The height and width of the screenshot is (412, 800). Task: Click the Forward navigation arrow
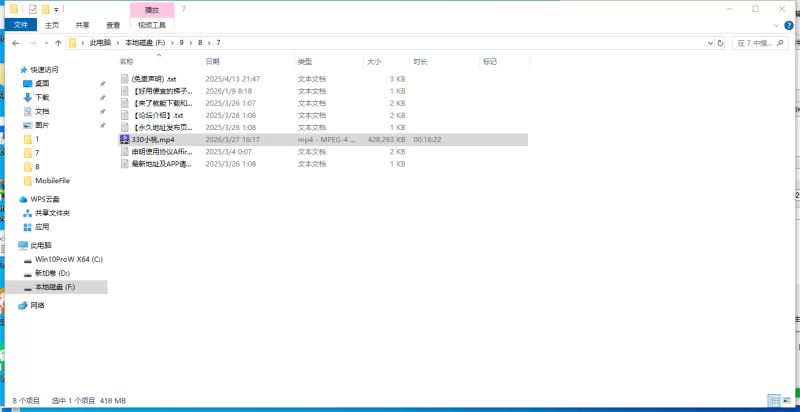[32, 43]
